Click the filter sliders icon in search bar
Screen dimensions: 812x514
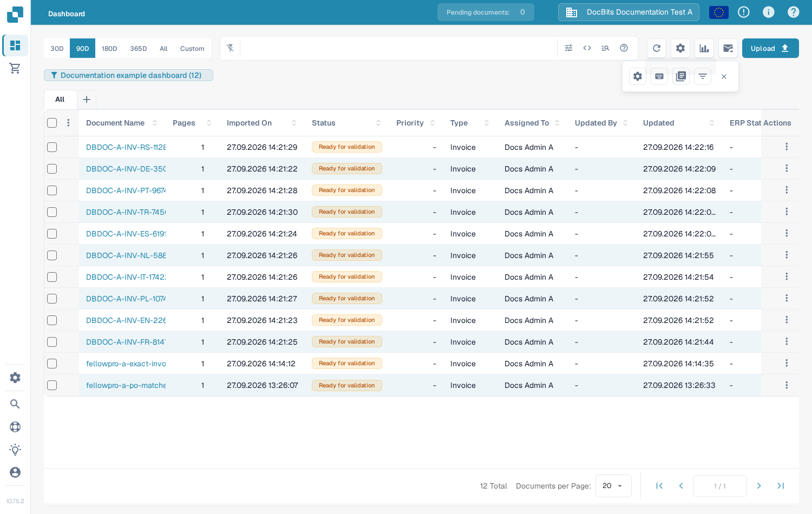coord(568,48)
